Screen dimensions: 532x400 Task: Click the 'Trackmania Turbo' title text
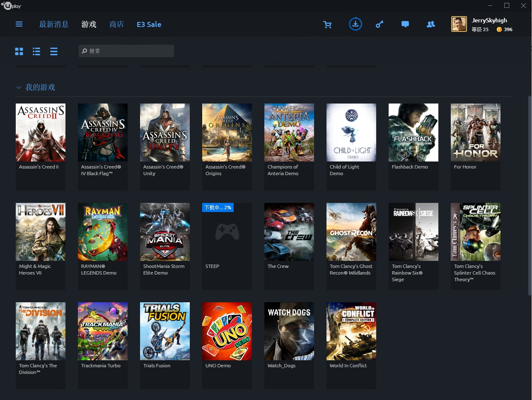coord(101,366)
